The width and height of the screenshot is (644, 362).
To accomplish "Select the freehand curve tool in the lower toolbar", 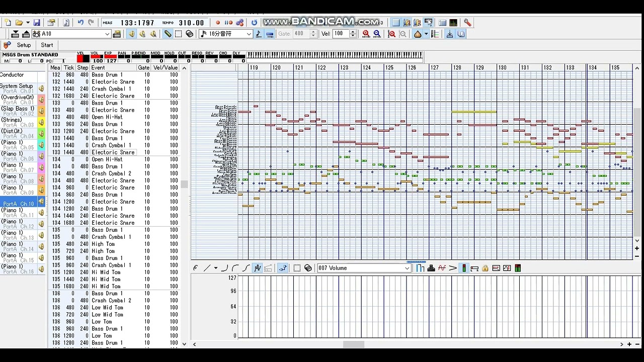I will click(x=196, y=268).
